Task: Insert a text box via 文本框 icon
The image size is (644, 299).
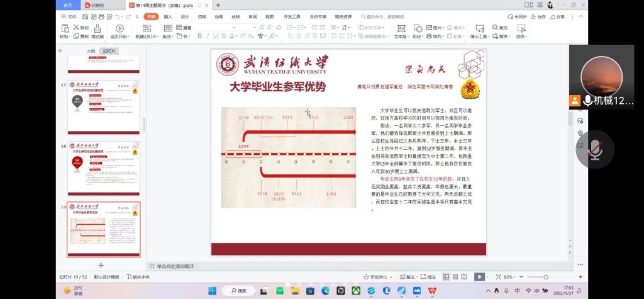Action: click(x=400, y=28)
